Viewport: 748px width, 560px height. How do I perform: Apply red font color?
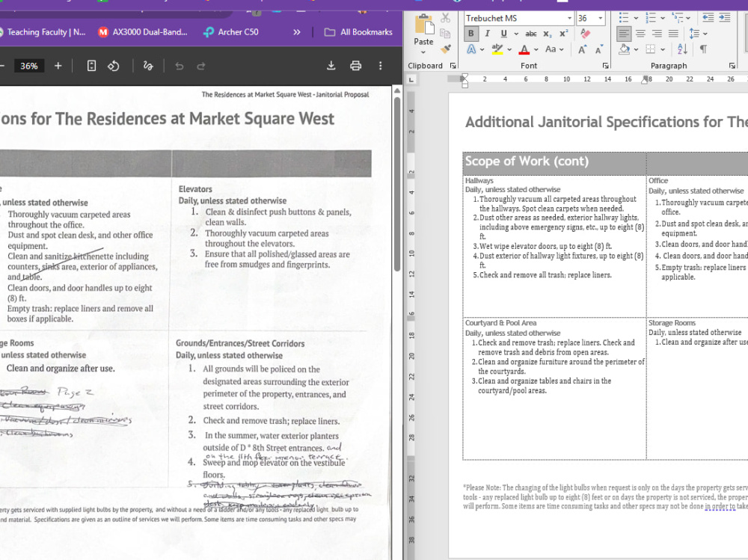pyautogui.click(x=524, y=49)
